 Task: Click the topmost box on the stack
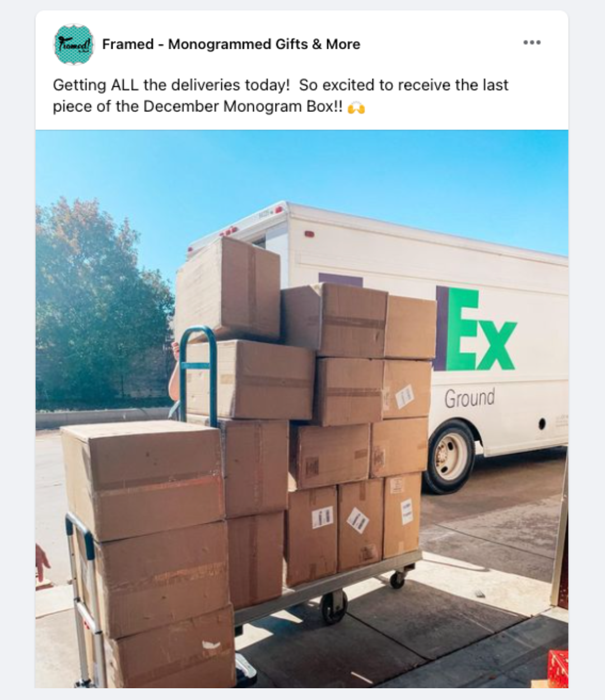(x=229, y=288)
